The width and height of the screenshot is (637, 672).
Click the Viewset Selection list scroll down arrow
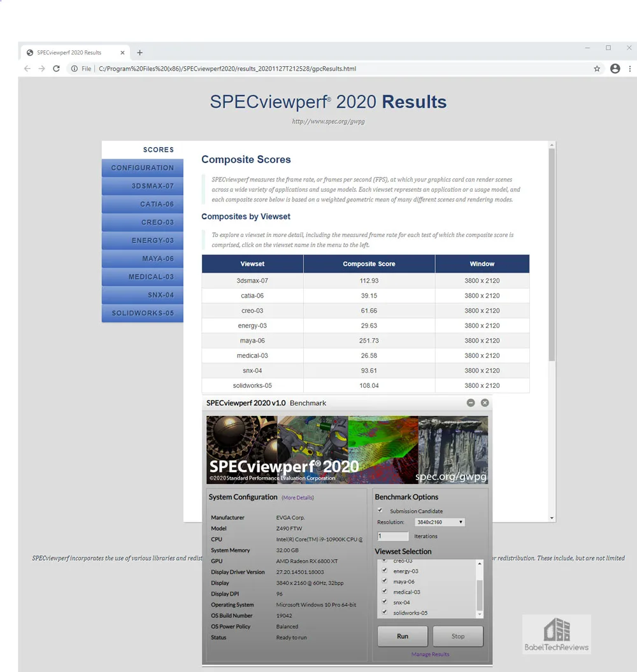[480, 615]
